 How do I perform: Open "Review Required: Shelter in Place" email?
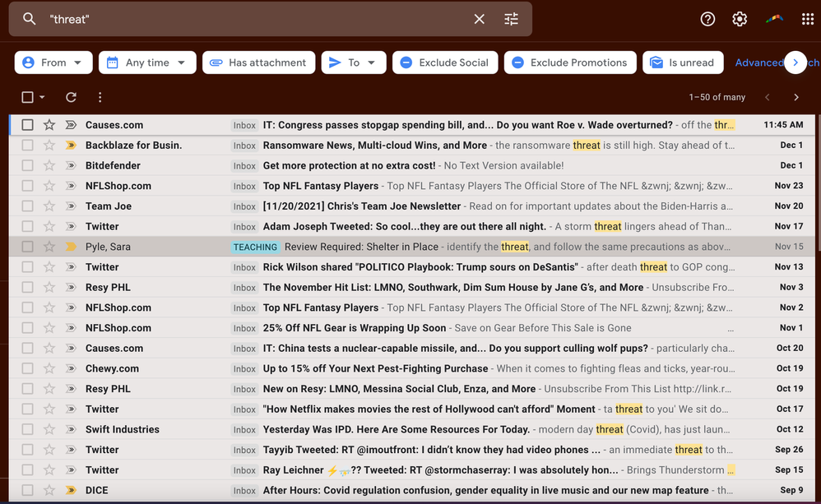(361, 247)
